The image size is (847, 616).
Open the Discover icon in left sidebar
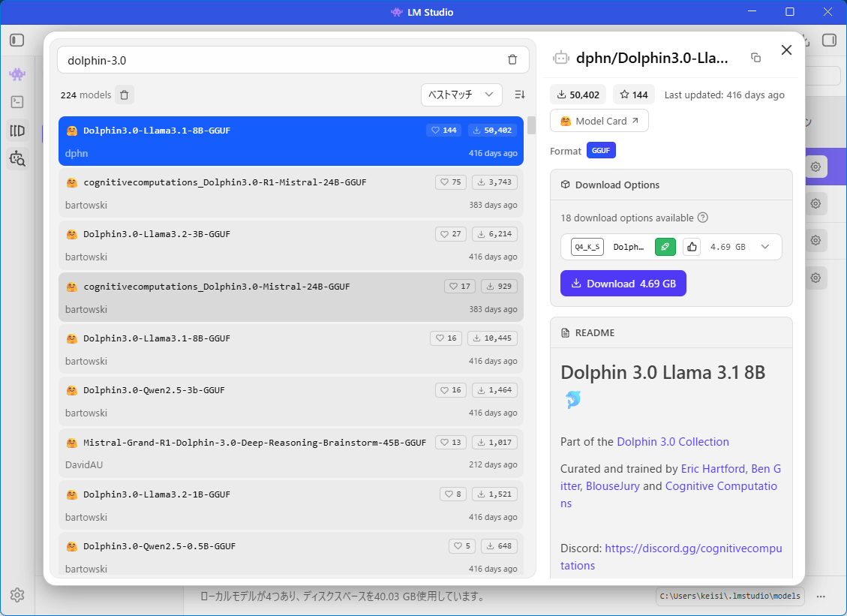tap(17, 158)
